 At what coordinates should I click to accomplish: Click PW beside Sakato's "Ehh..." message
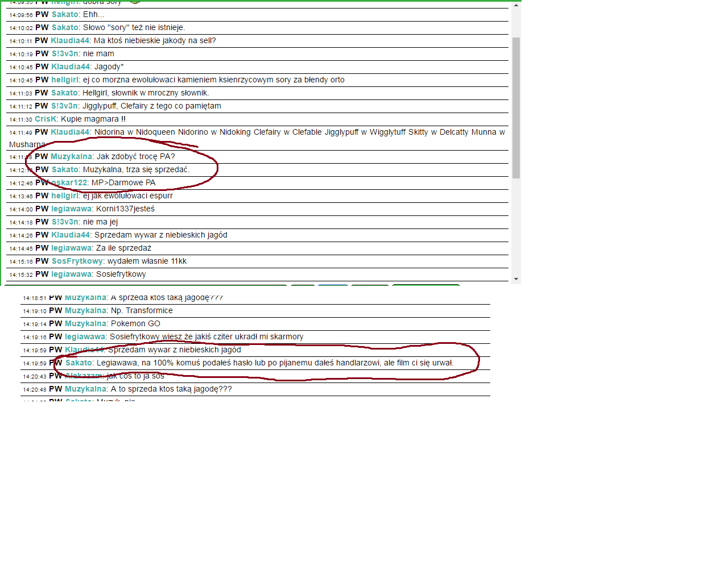tap(42, 15)
